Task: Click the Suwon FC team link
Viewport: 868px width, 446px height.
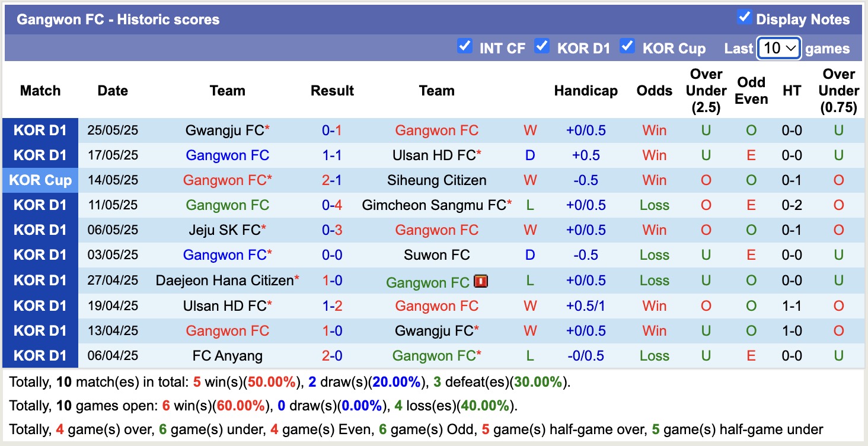Action: pyautogui.click(x=436, y=255)
